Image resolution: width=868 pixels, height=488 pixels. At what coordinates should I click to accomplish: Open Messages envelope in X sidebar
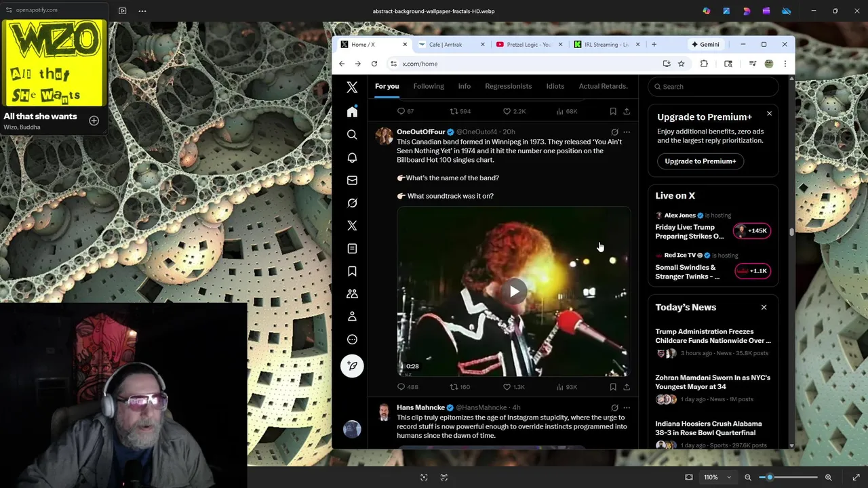coord(352,180)
